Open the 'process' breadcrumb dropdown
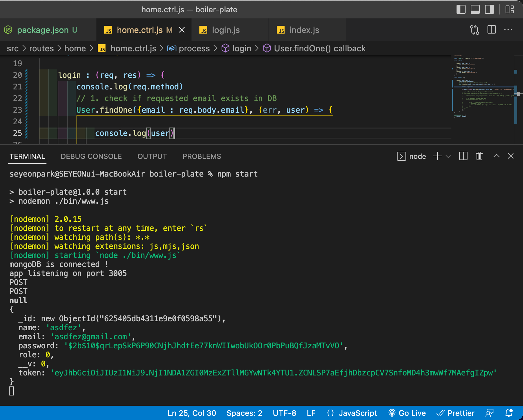The image size is (523, 420). (x=194, y=48)
